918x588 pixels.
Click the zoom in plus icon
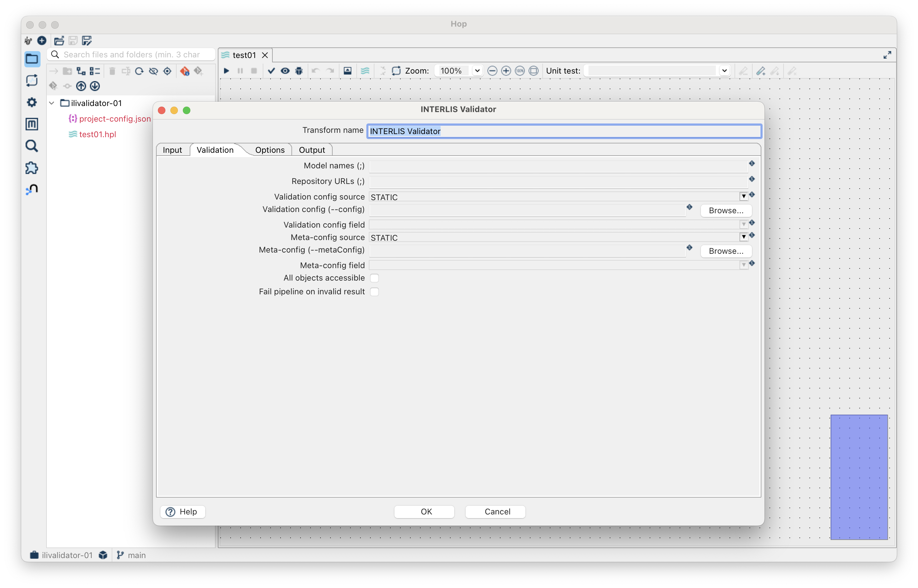click(506, 71)
